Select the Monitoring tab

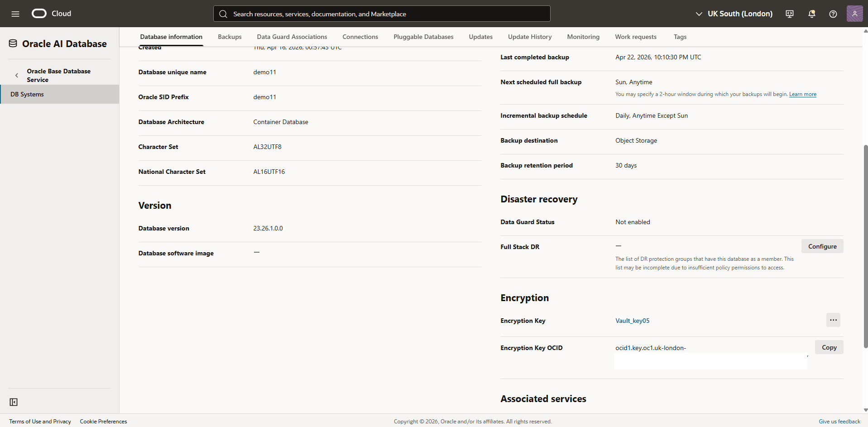[x=583, y=37]
